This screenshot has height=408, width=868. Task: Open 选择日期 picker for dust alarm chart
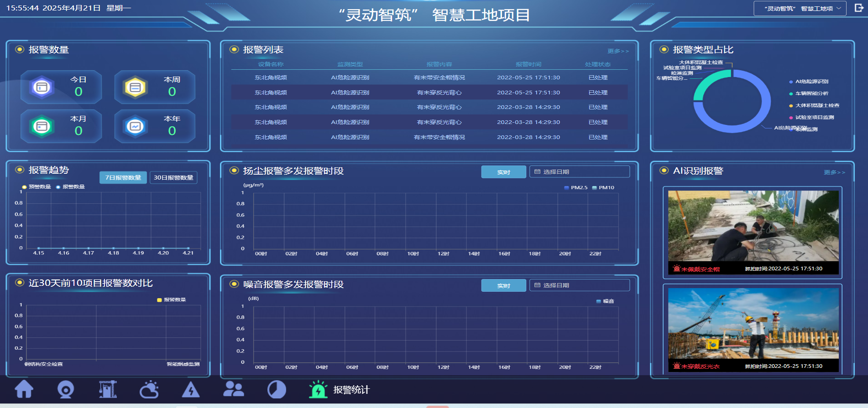tap(579, 172)
